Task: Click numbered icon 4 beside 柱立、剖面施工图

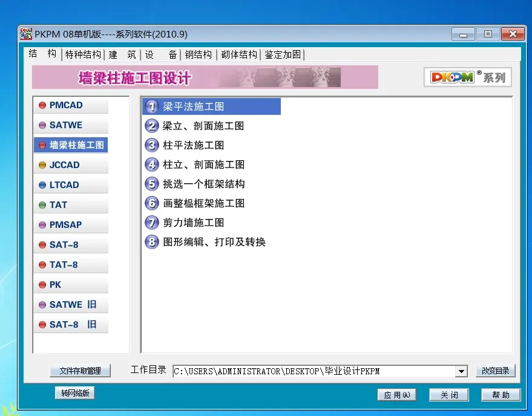Action: click(152, 164)
